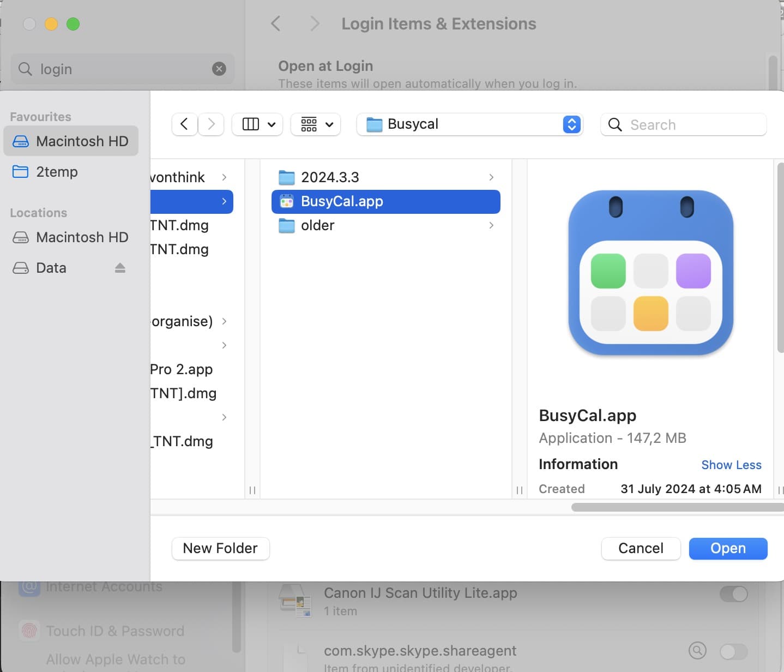The width and height of the screenshot is (784, 672).
Task: Click the Canon IJ Scan Utility icon
Action: point(295,601)
